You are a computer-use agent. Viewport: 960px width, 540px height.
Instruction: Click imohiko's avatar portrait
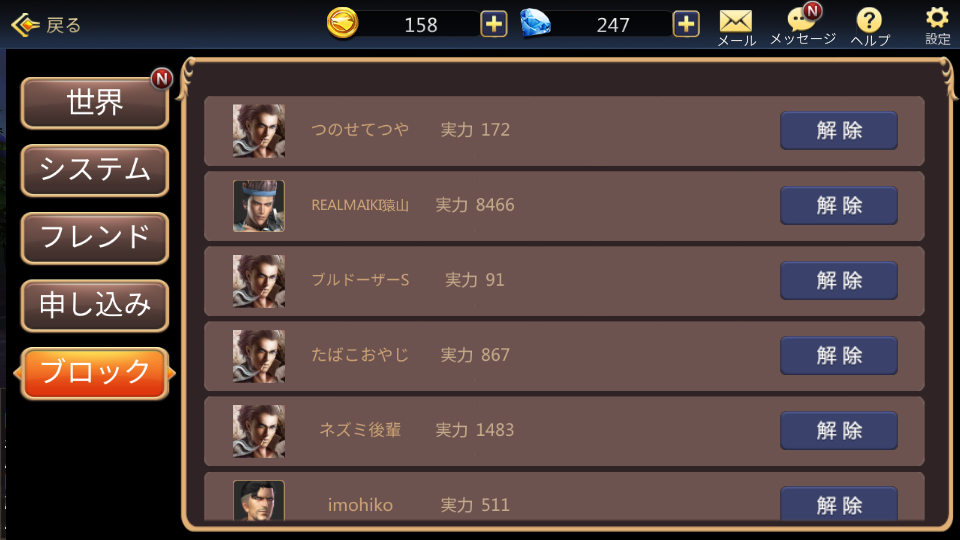(258, 501)
